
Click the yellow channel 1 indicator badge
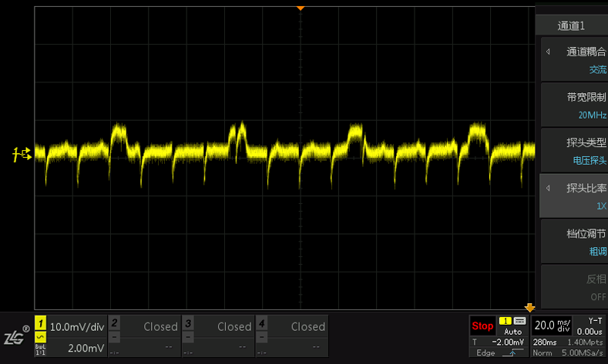[40, 323]
